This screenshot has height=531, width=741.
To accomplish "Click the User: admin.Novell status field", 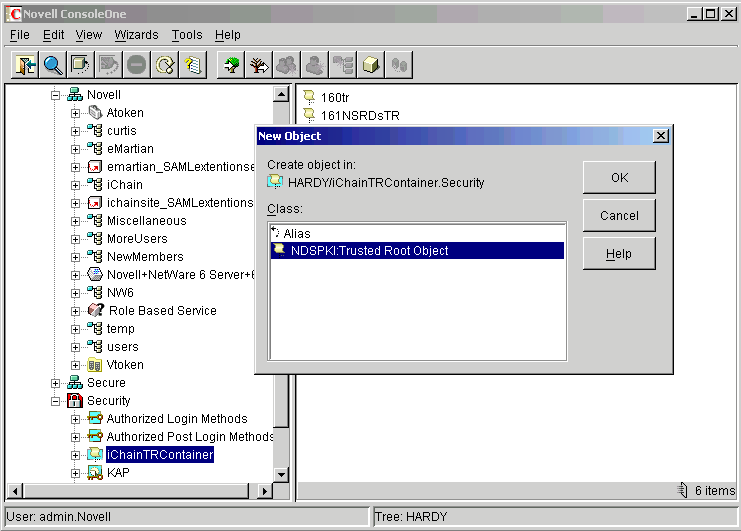I will (x=187, y=516).
